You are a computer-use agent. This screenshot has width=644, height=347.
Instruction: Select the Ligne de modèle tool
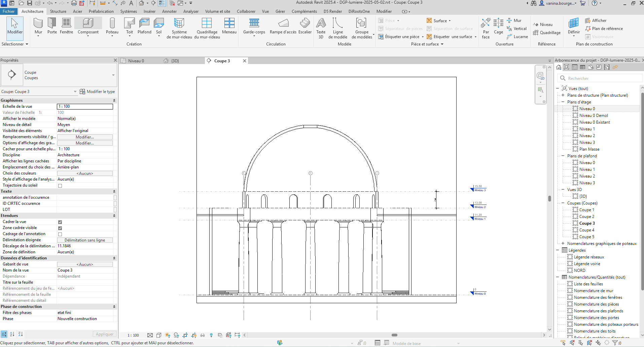[x=338, y=29]
